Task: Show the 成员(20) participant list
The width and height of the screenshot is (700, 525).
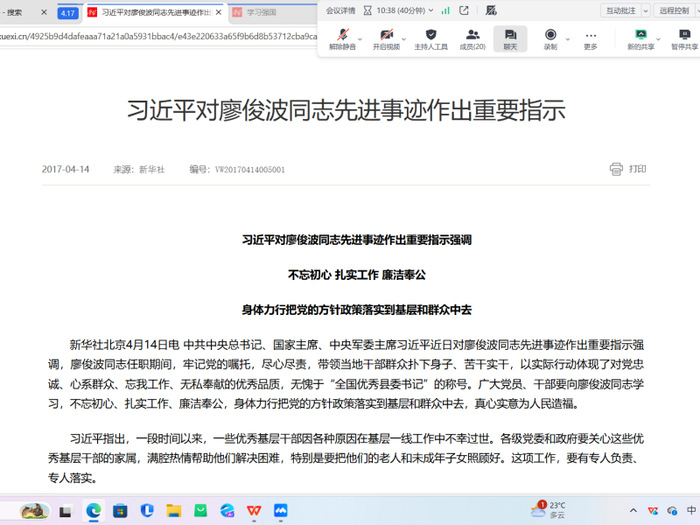Action: (472, 37)
